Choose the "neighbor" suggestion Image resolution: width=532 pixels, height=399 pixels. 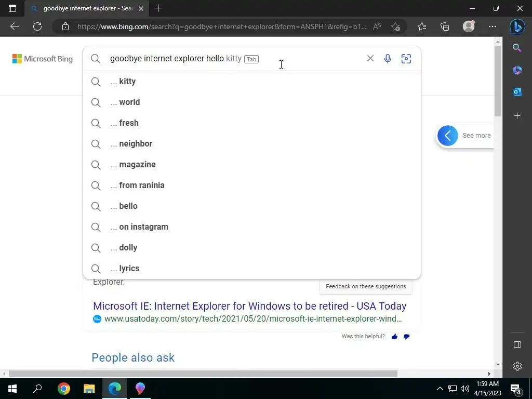tap(252, 143)
